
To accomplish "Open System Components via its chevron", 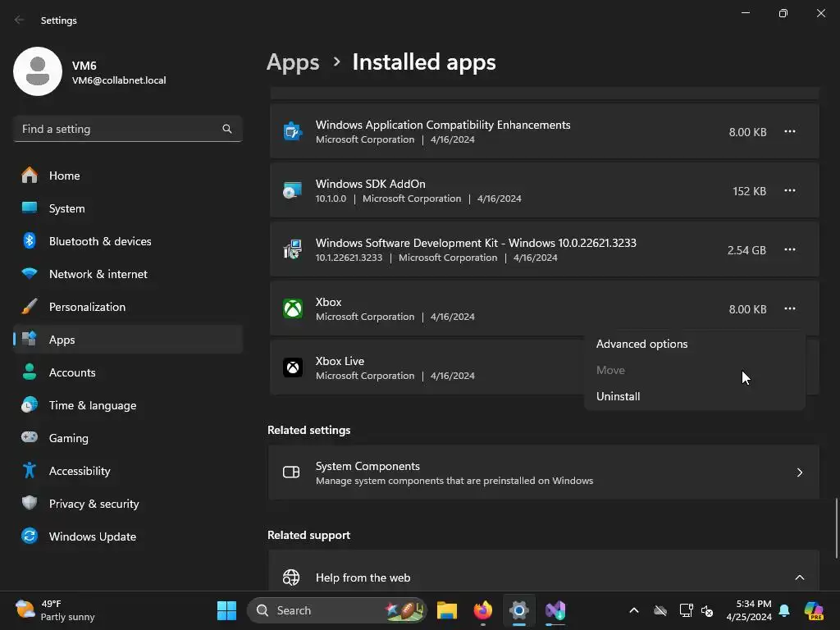I will [799, 472].
